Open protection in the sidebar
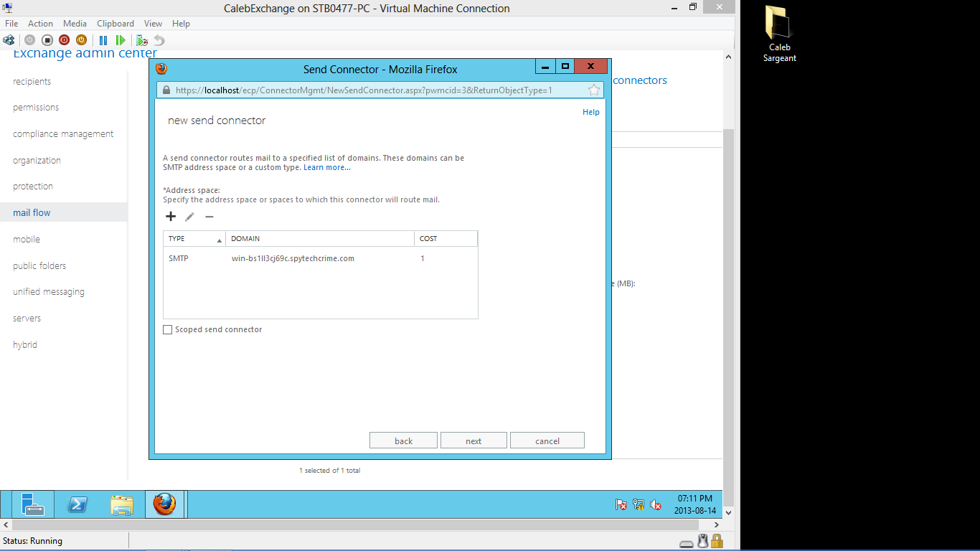Screen dimensions: 980x551 33,187
